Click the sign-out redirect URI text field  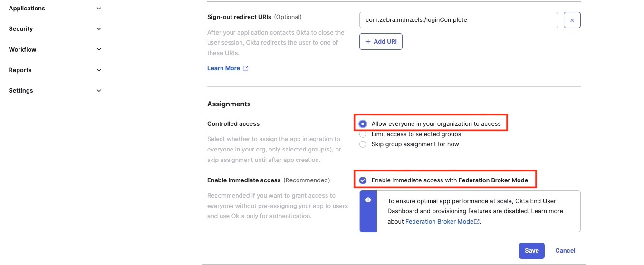(x=459, y=20)
